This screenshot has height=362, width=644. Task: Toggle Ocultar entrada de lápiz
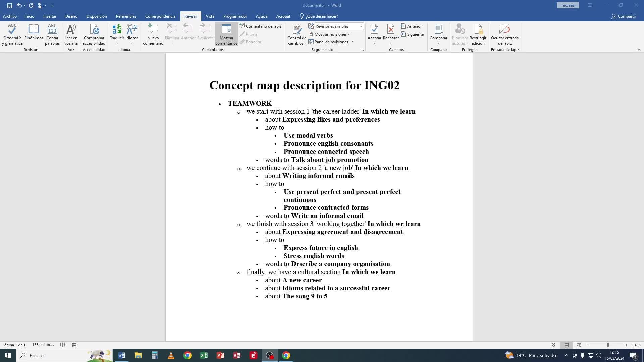[504, 34]
